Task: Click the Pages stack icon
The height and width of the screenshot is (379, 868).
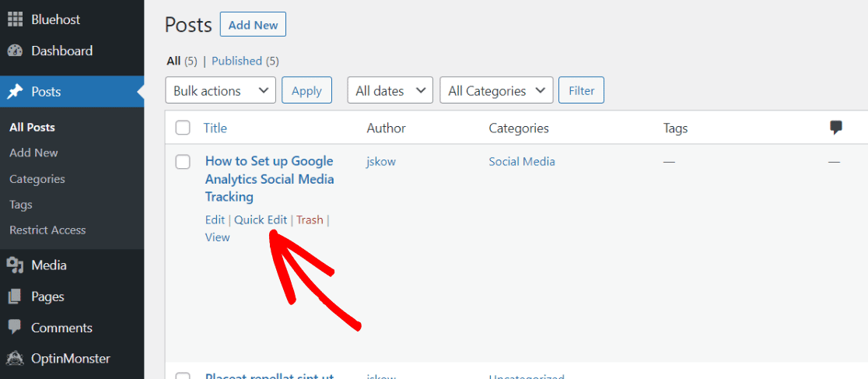Action: pos(15,297)
